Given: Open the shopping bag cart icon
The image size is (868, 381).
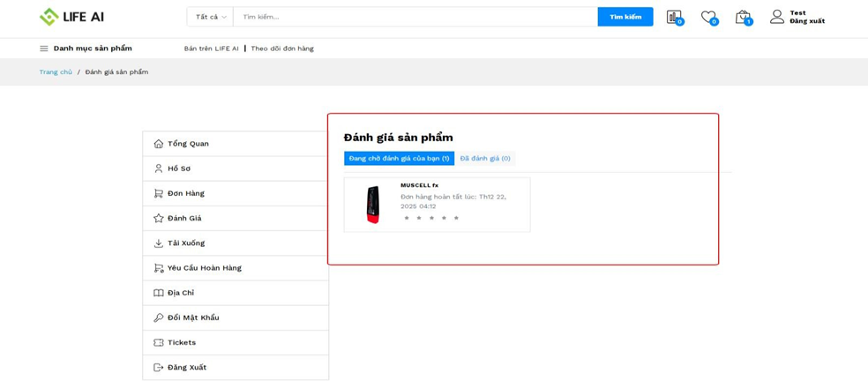Looking at the screenshot, I should click(x=742, y=17).
